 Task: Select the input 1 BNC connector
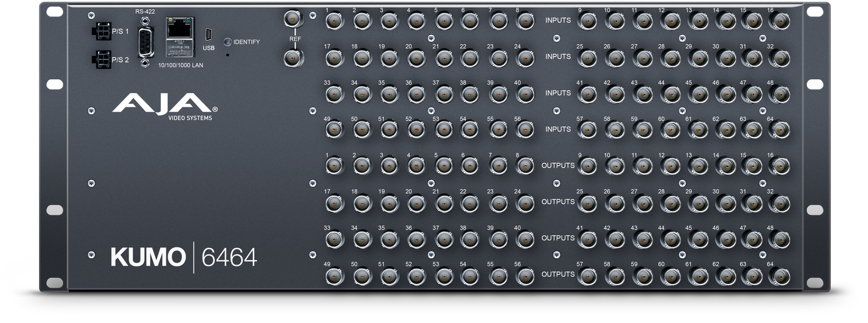click(334, 22)
